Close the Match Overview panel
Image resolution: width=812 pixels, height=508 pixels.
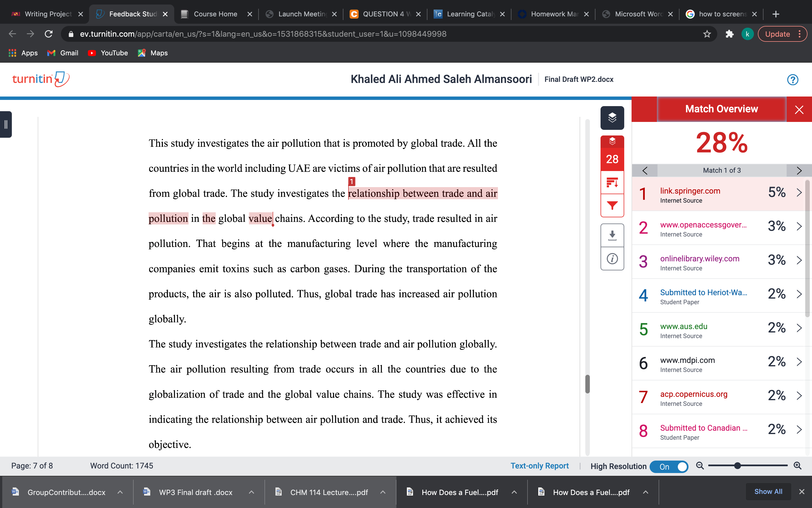tap(799, 110)
